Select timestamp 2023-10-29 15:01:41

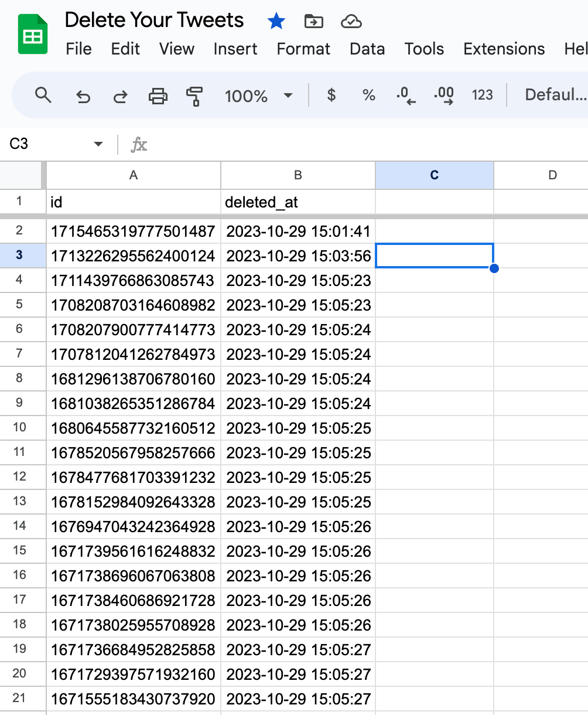pos(298,231)
